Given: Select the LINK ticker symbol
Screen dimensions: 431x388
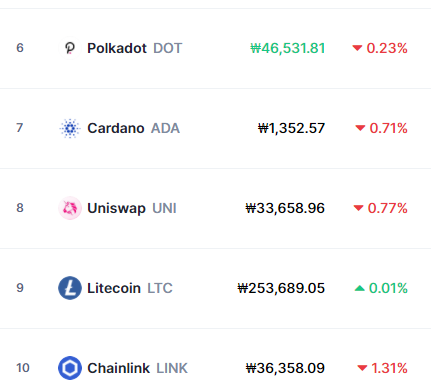Looking at the screenshot, I should (172, 368).
